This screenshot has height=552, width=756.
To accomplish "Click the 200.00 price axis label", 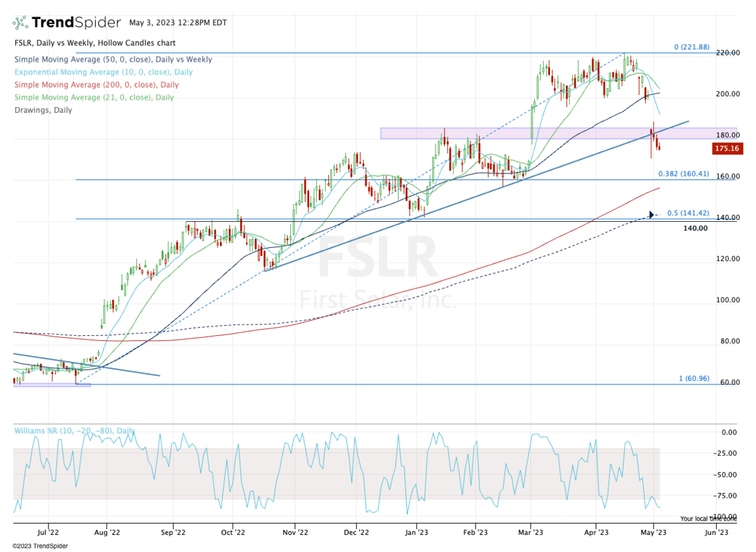I will click(x=727, y=94).
